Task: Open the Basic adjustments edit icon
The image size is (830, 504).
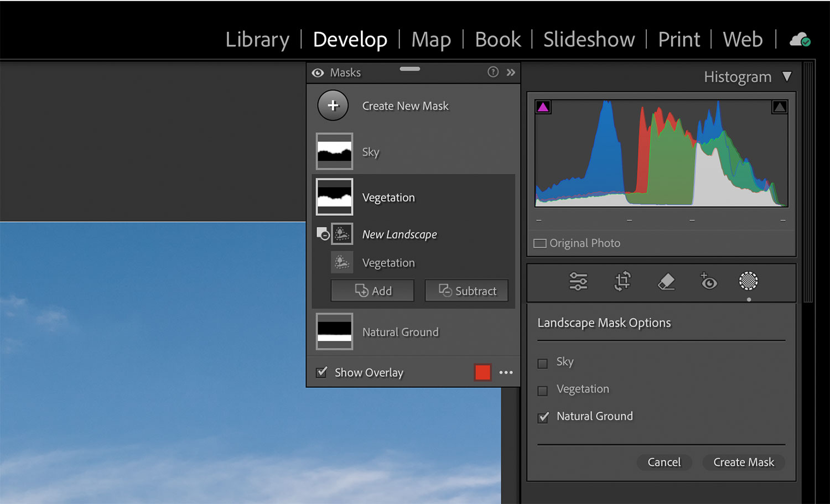Action: (578, 282)
